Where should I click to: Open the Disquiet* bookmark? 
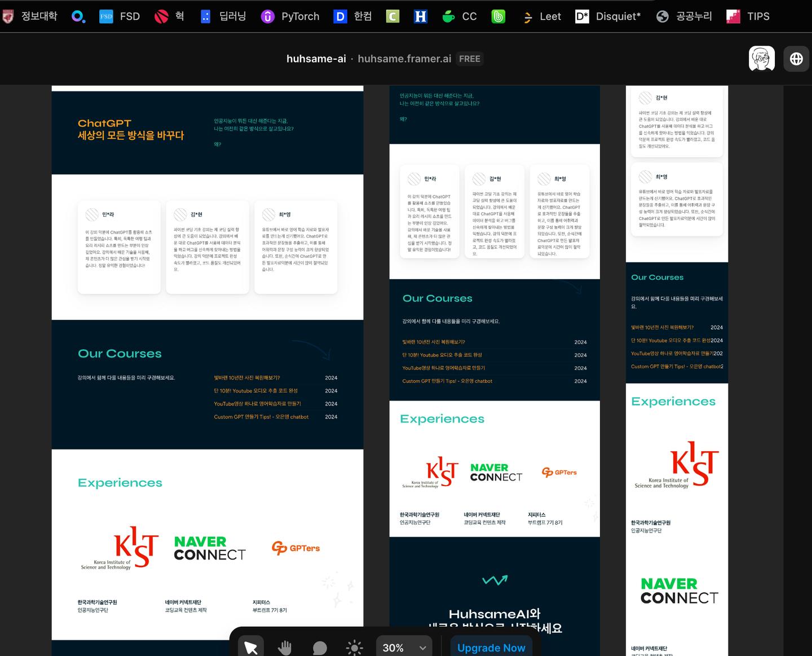608,16
